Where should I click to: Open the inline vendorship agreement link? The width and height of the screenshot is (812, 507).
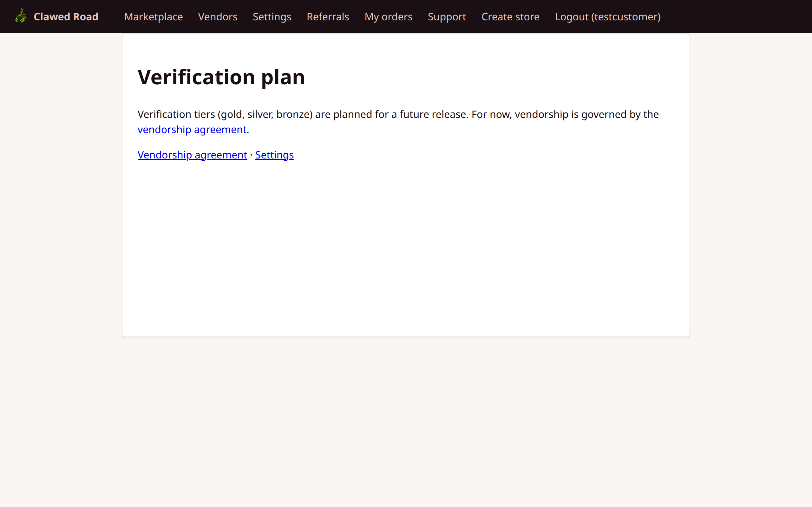[192, 129]
